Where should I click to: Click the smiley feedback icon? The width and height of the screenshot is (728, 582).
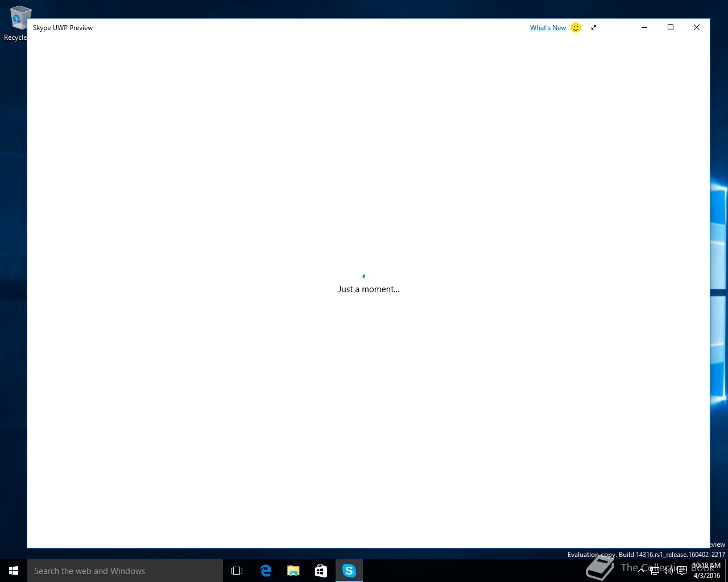576,27
